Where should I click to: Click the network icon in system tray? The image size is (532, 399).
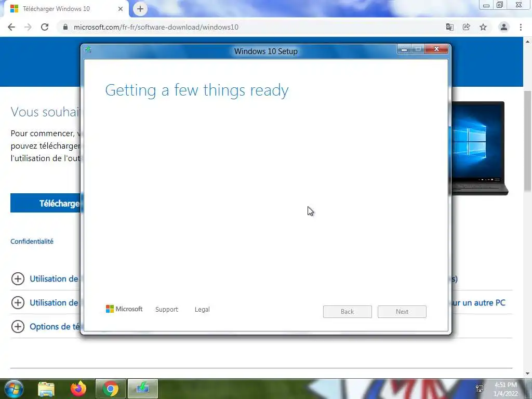[480, 389]
